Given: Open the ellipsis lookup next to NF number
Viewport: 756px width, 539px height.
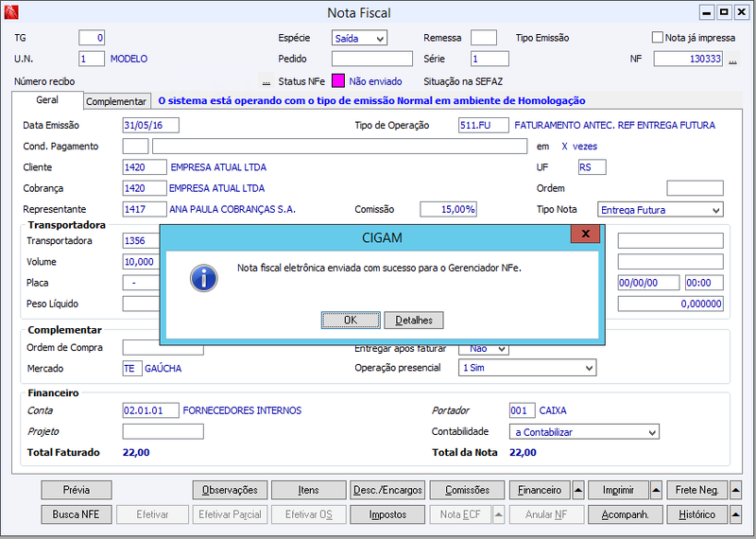Looking at the screenshot, I should (x=732, y=60).
